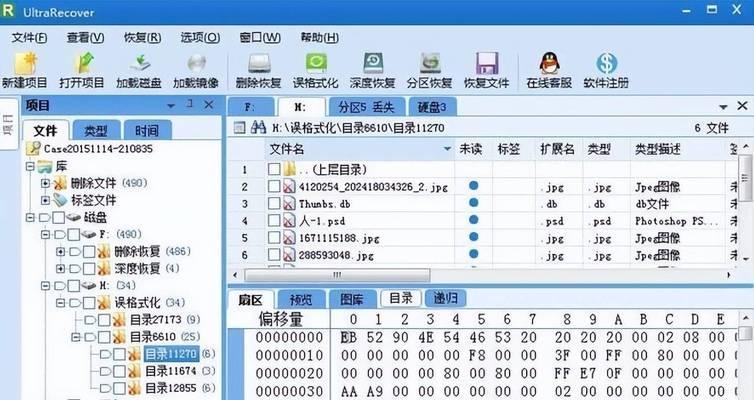The width and height of the screenshot is (754, 400).
Task: Switch to the 时间 panel tab
Action: [147, 130]
